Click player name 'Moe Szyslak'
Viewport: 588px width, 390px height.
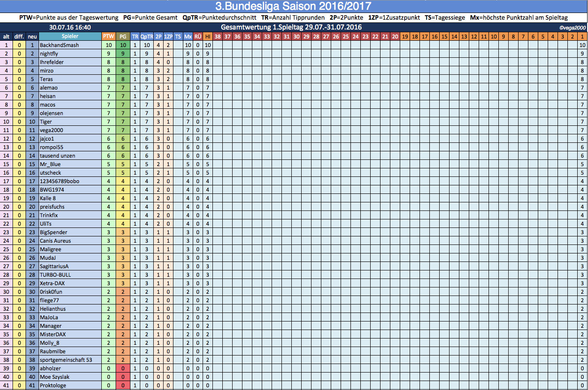point(55,377)
